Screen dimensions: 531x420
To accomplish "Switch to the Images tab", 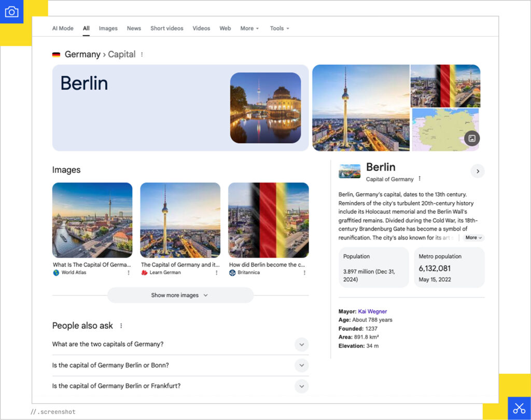I will tap(108, 29).
